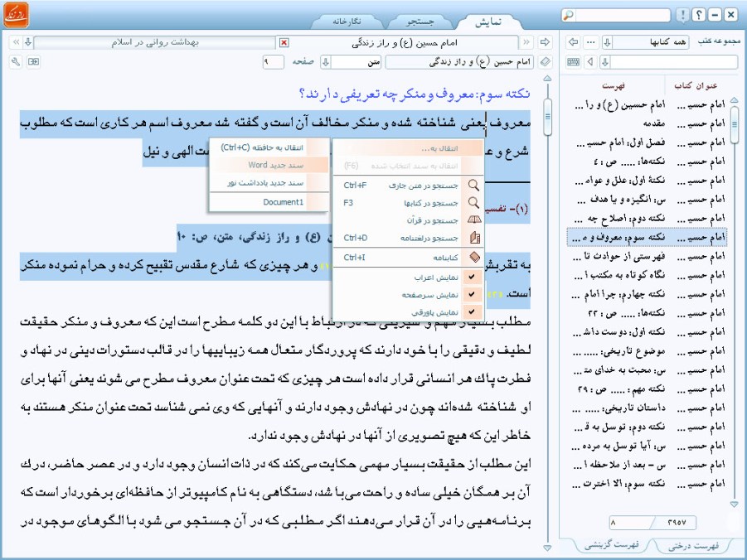Choose Document1 submenu item
This screenshot has width=747, height=560.
point(269,202)
